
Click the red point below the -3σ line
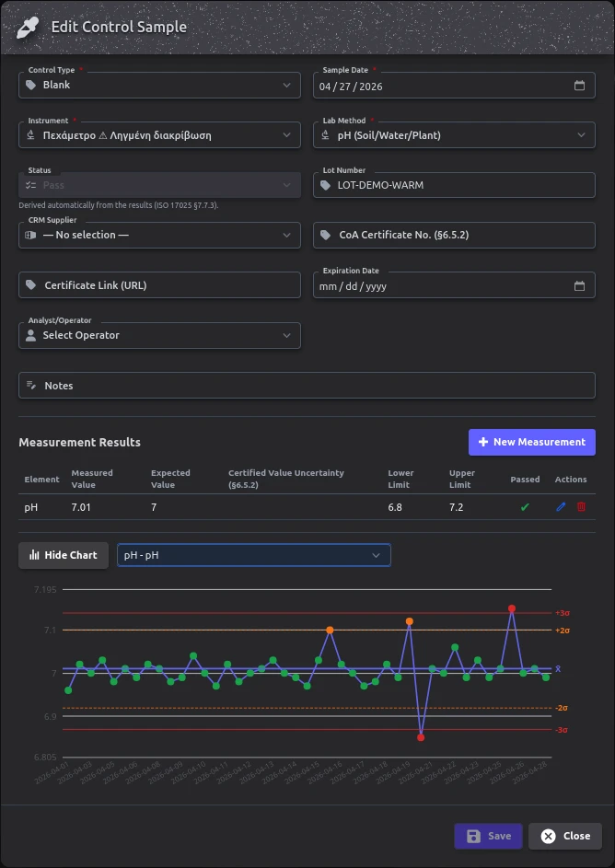click(x=421, y=737)
